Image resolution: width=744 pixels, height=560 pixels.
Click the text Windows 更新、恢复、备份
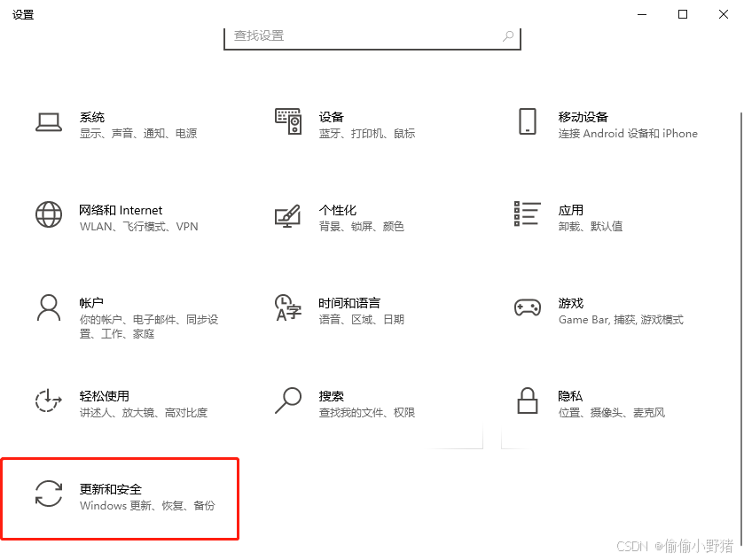tap(147, 505)
